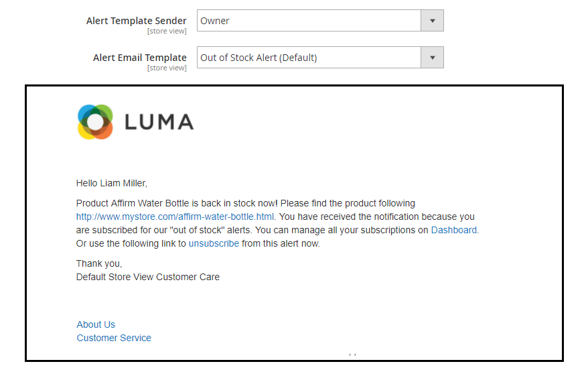Viewport: 588px width, 374px height.
Task: Click the LUMA wordmark text
Action: pyautogui.click(x=159, y=122)
